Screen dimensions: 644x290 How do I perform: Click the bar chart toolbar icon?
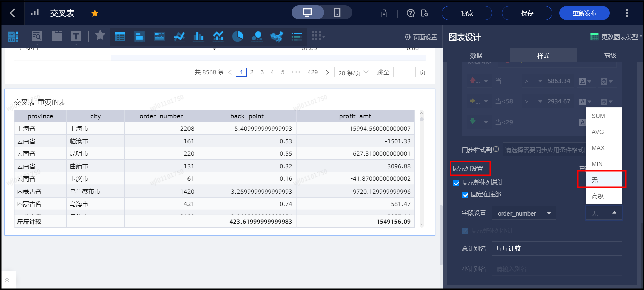coord(198,36)
